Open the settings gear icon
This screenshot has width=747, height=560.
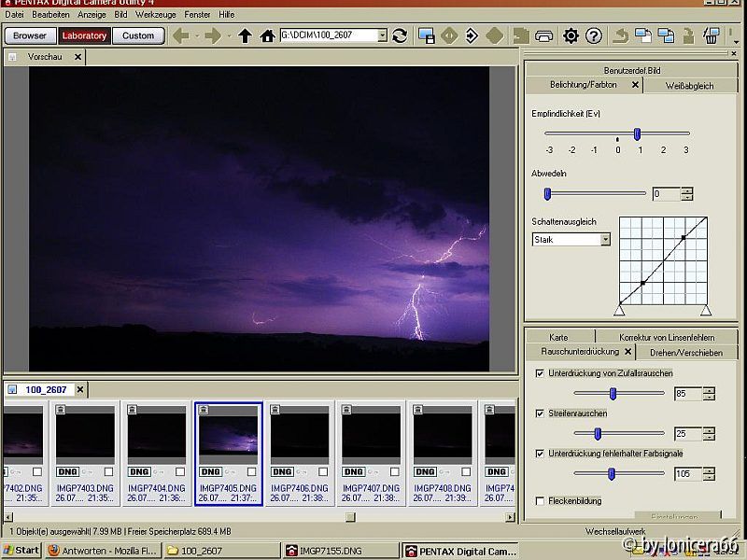571,35
